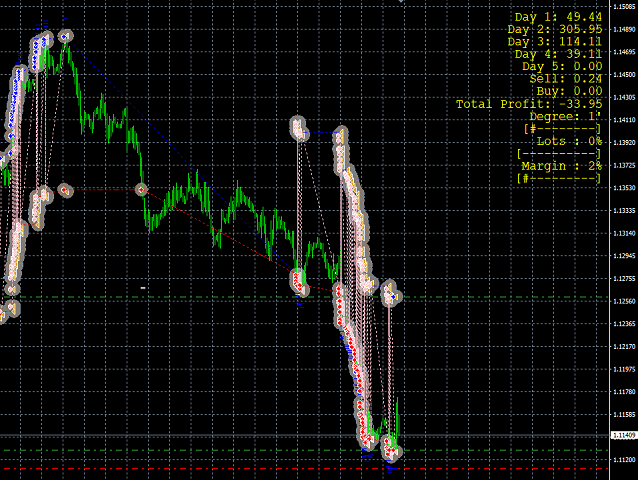640x480 pixels.
Task: Click the "Day 5: 0.00" label
Action: (562, 66)
